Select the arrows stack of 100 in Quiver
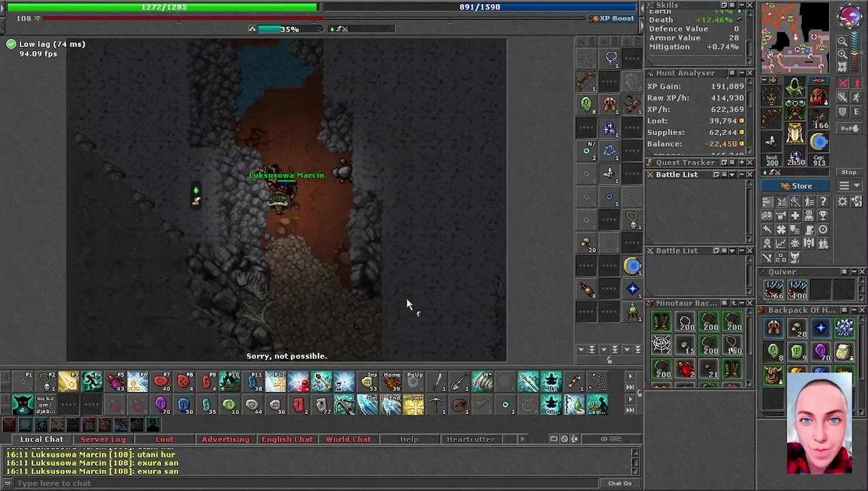 (797, 289)
